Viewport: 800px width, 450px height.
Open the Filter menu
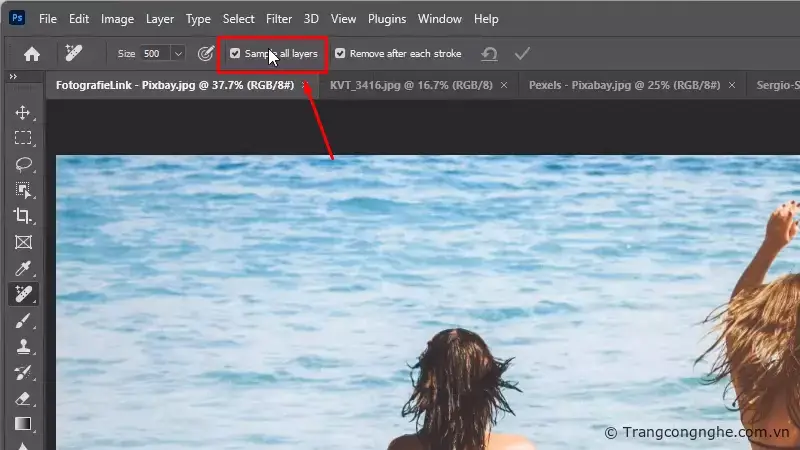coord(280,19)
